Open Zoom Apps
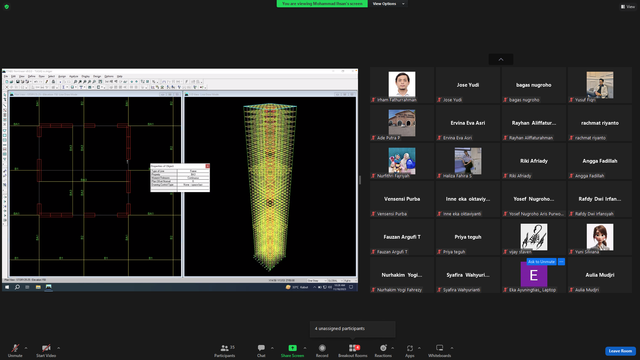Viewport: 640px width, 360px height. pos(410,350)
